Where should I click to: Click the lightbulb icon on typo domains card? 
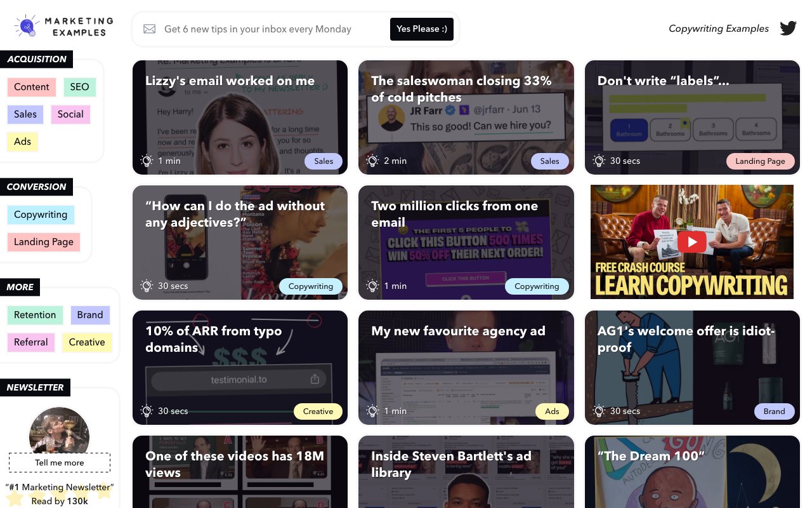click(x=147, y=411)
